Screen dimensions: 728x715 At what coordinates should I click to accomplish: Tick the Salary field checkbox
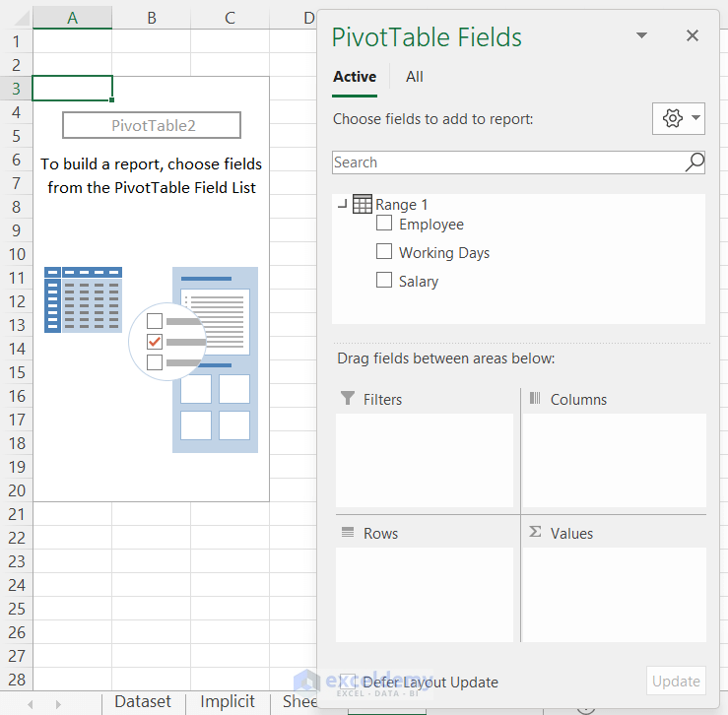[384, 281]
